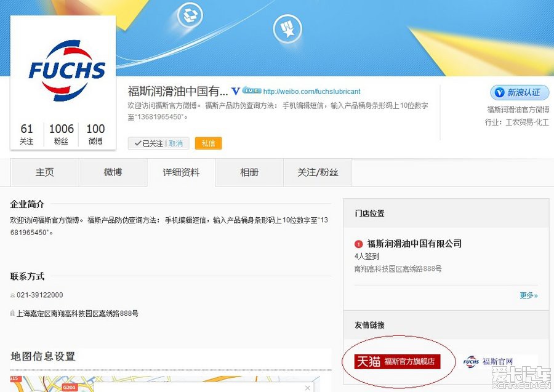This screenshot has height=392, width=554.
Task: Click the 地图信息设置 heading
Action: pyautogui.click(x=43, y=356)
